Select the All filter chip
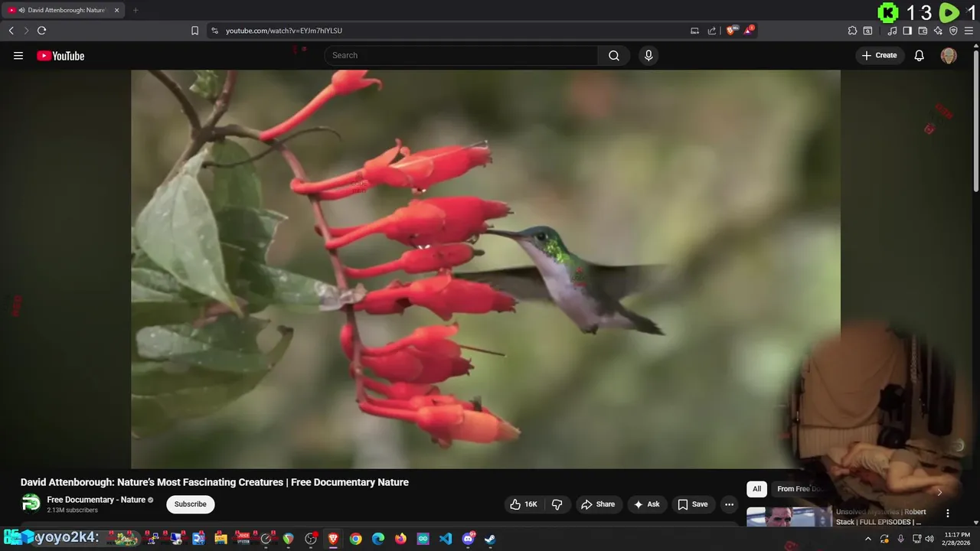980x551 pixels. coord(756,489)
